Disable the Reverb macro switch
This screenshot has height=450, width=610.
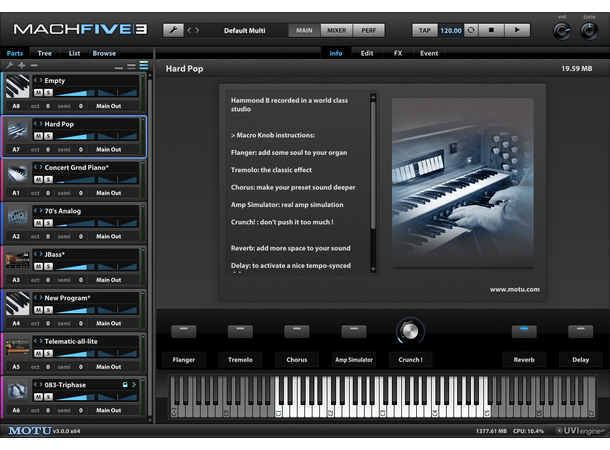coord(524,331)
